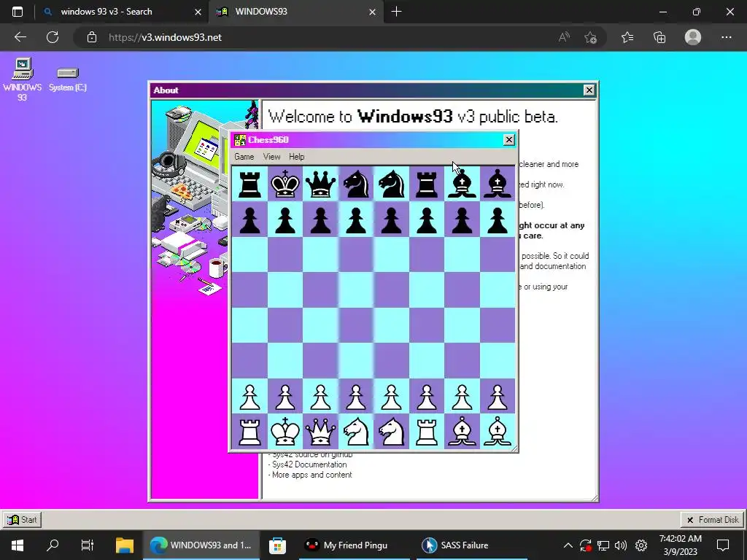The width and height of the screenshot is (747, 560).
Task: Select the black queen piece
Action: 320,184
